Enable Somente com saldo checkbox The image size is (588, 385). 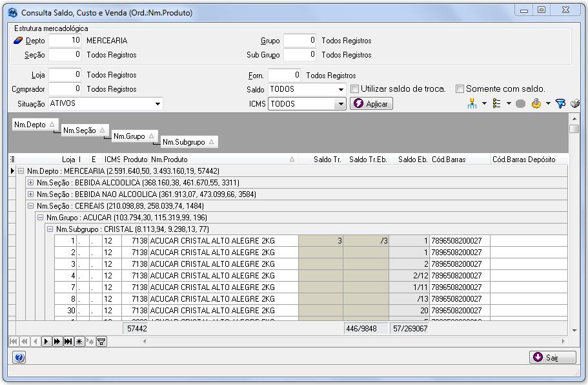(460, 89)
